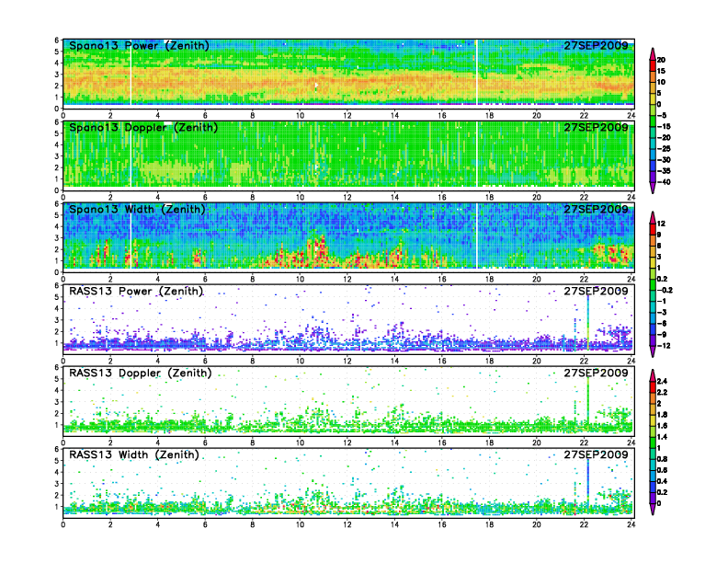Click the "Spano13 Power (Zenith)" panel title

tap(139, 45)
